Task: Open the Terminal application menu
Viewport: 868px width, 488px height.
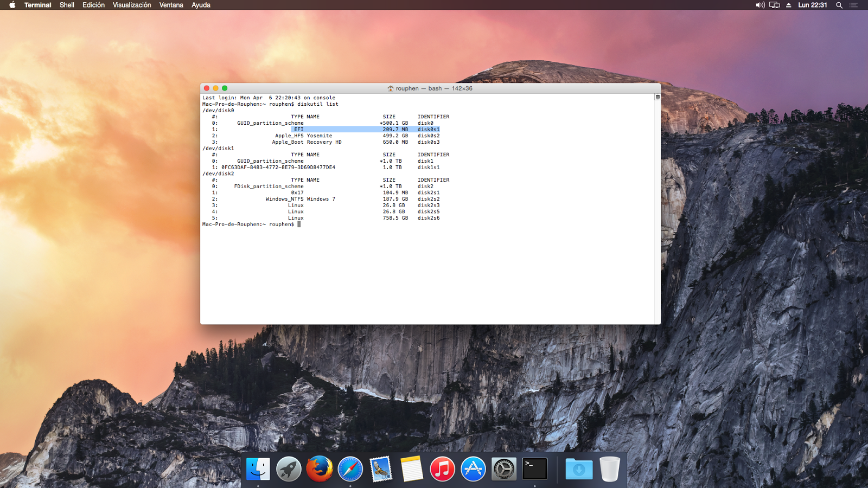Action: point(38,5)
